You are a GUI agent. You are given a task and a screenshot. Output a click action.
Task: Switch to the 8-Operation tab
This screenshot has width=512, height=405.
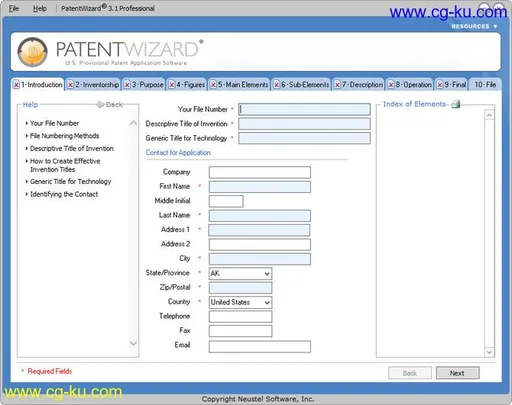point(410,85)
